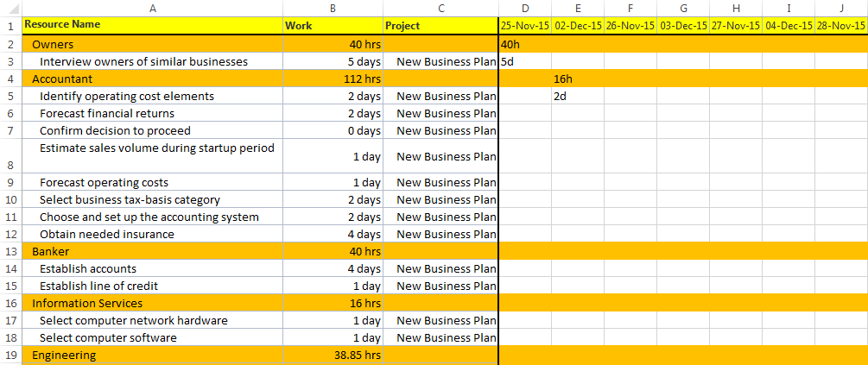Screen dimensions: 868x365
Task: Click the 04-Dec-15 date header cell
Action: 789,25
